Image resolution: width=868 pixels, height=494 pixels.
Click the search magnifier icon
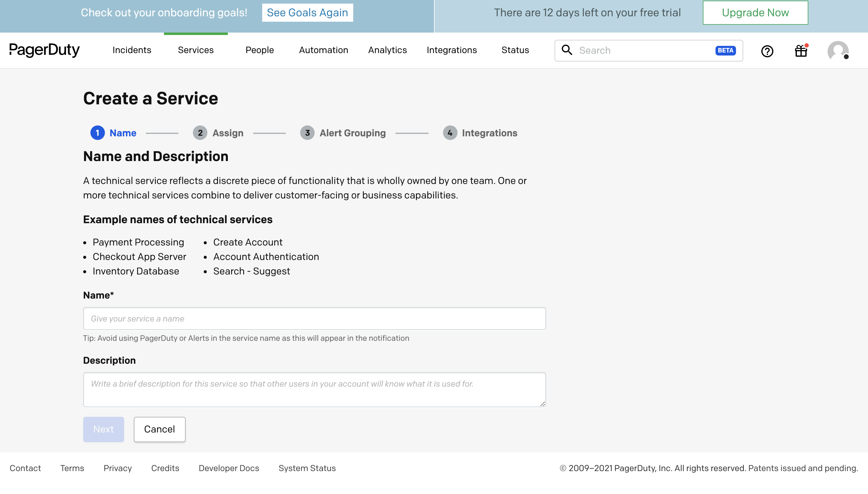click(567, 50)
